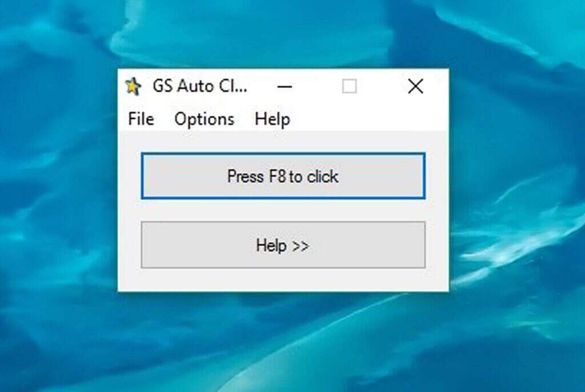Click the desktop wallpaper above the window

point(283,34)
